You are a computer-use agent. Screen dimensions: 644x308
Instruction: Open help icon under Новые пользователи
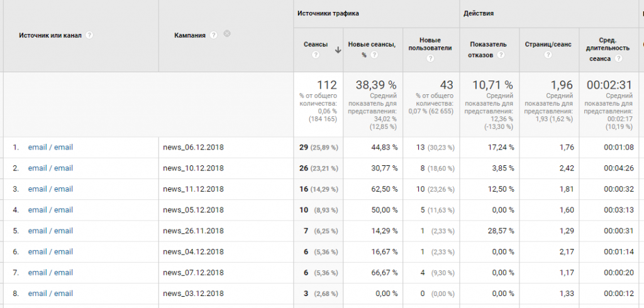(430, 58)
